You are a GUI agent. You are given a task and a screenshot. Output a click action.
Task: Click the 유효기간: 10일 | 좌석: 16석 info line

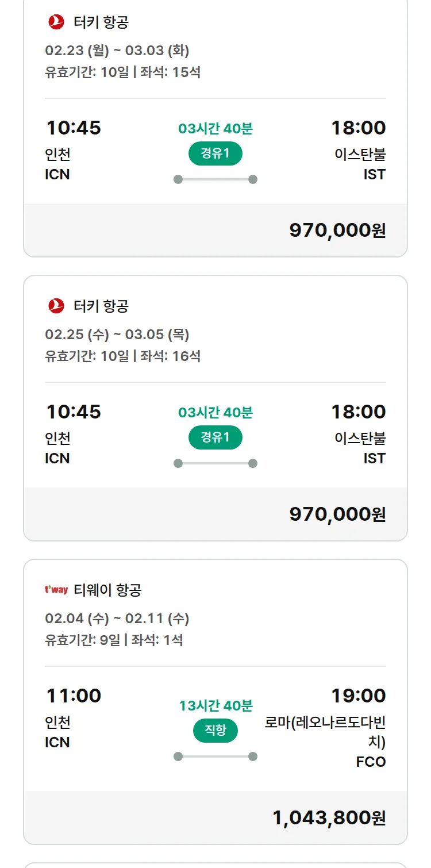[122, 356]
